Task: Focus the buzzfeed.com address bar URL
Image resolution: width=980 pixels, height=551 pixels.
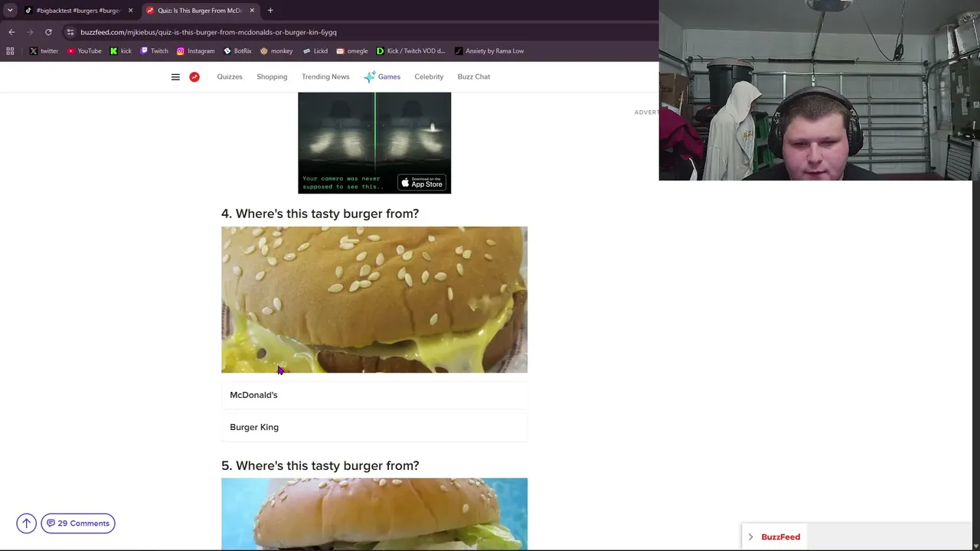Action: (x=208, y=32)
